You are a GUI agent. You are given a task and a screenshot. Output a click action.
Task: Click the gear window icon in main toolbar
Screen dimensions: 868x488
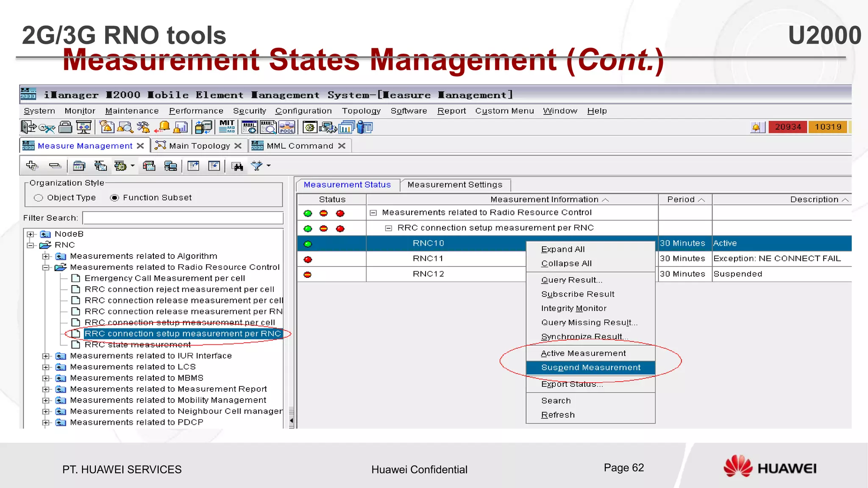point(310,127)
